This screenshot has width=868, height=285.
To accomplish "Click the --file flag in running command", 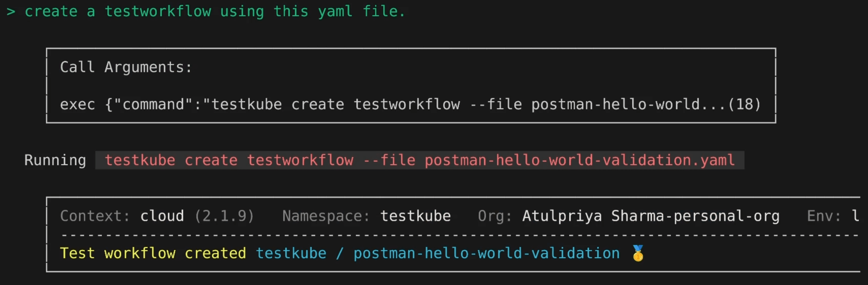I will 389,160.
